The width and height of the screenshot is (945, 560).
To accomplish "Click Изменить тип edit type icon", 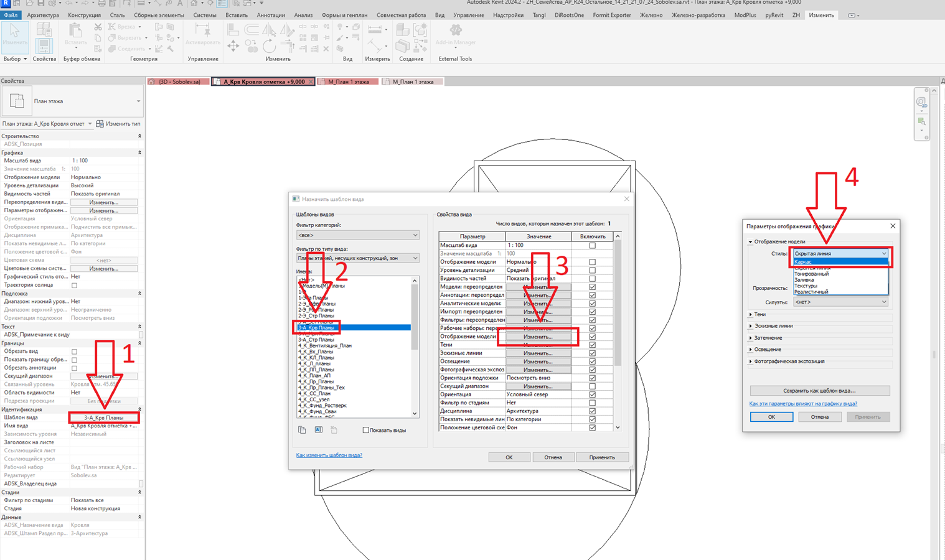I will click(100, 124).
